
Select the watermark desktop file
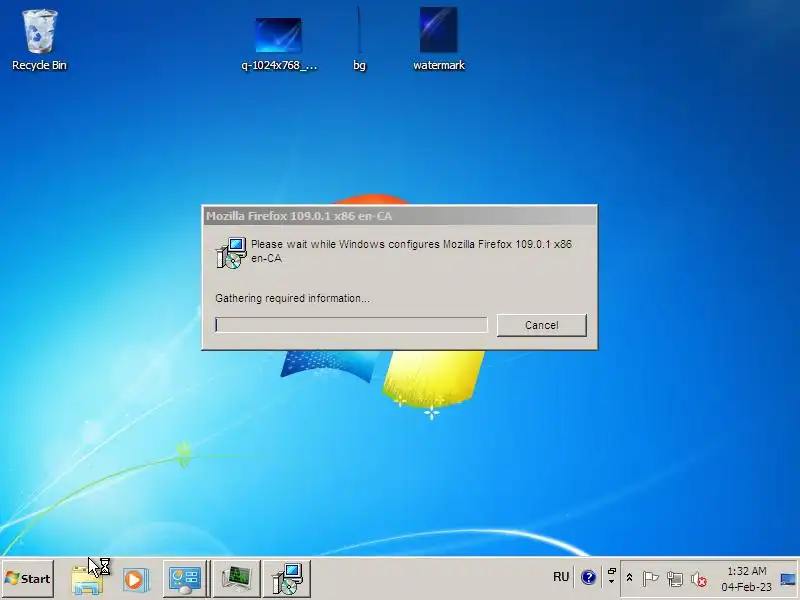tap(438, 40)
